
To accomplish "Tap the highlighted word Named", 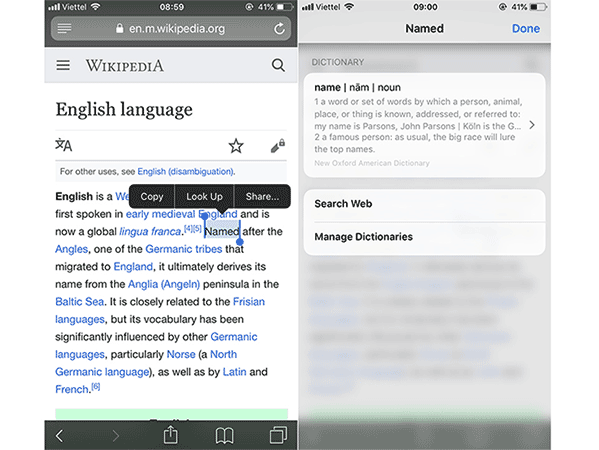I will (222, 231).
